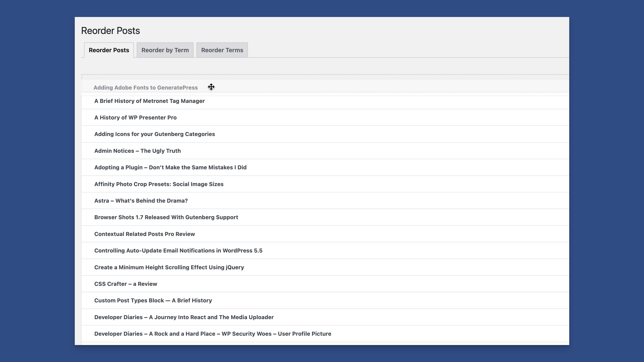This screenshot has width=644, height=362.
Task: Select Browser Shots 1.7 Released post row
Action: coord(166,217)
